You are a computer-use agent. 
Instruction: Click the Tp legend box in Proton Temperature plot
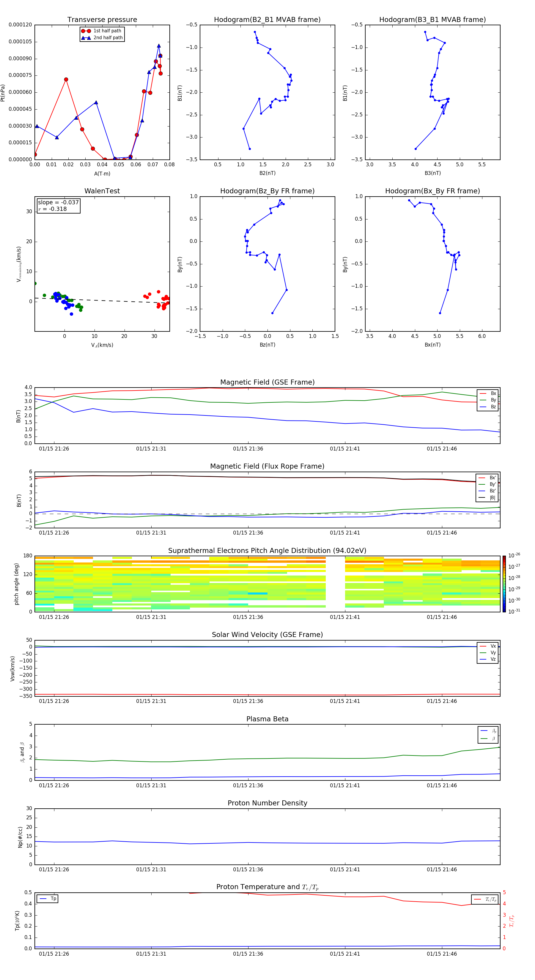pos(48,899)
